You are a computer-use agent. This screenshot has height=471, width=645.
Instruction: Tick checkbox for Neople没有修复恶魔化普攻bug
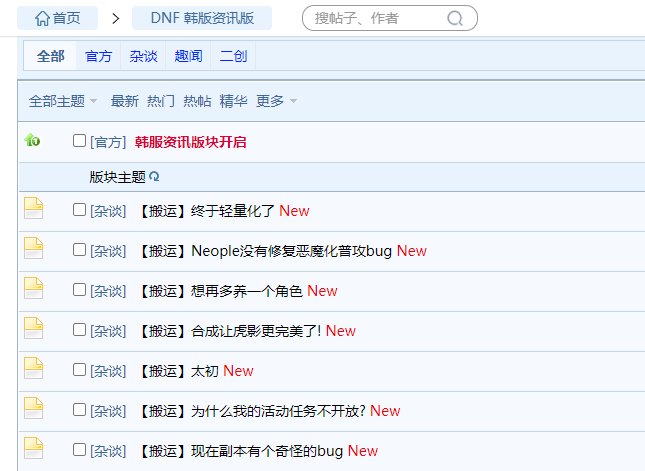pos(79,249)
